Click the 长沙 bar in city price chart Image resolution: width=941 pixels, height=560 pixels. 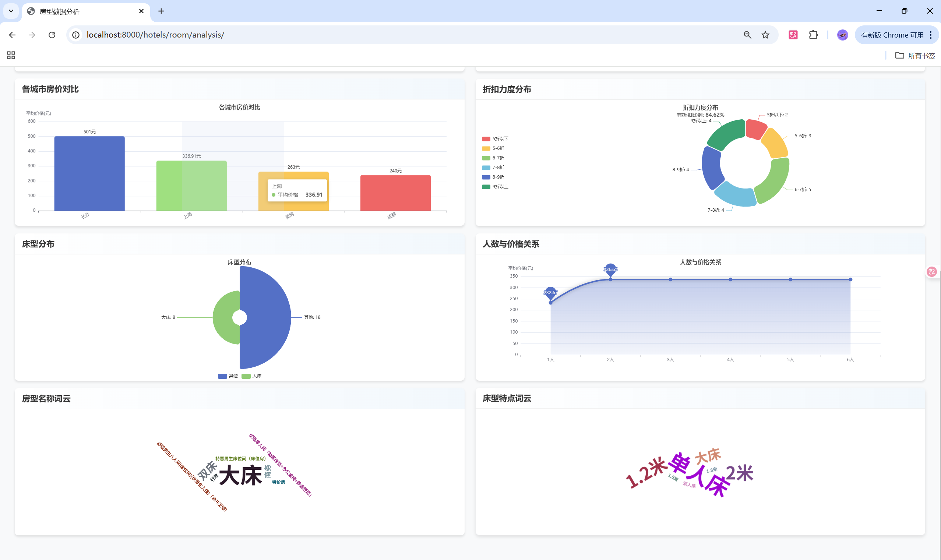click(89, 173)
